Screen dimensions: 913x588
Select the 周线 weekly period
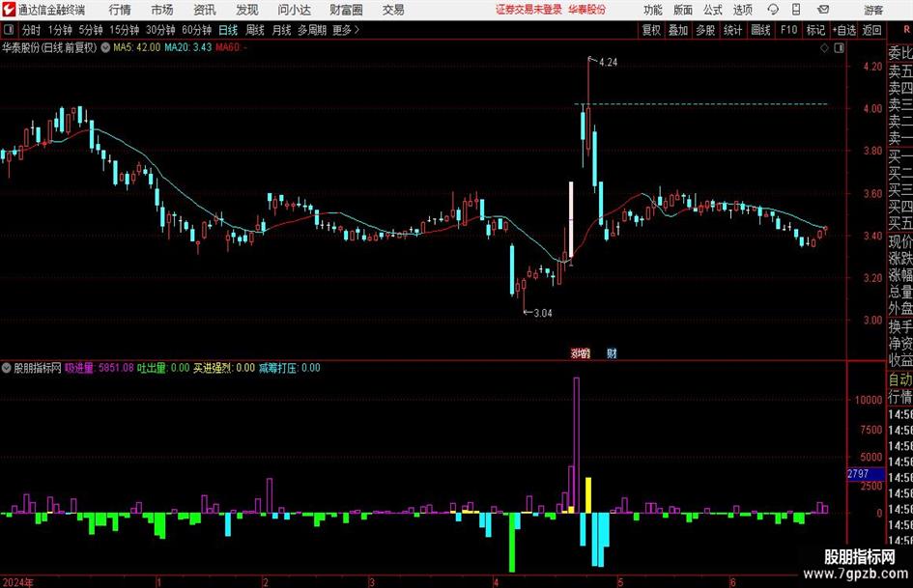[255, 30]
